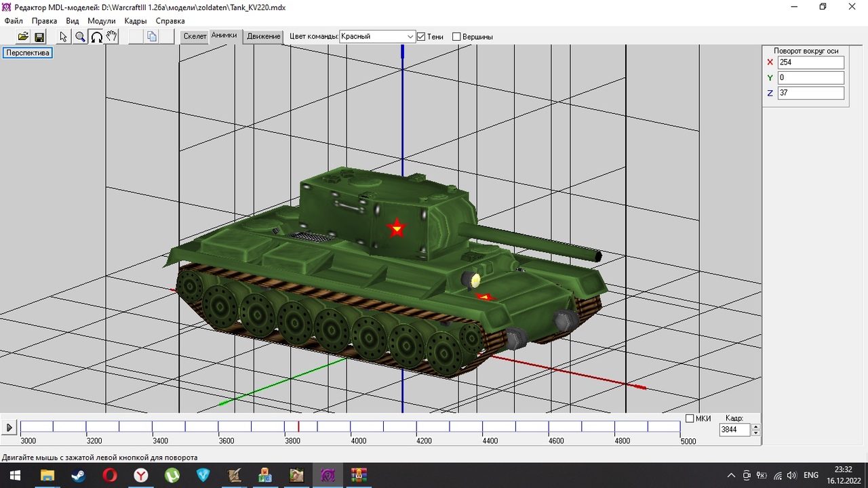Click the red frame marker on the timeline
Viewport: 868px width, 488px height.
click(298, 426)
